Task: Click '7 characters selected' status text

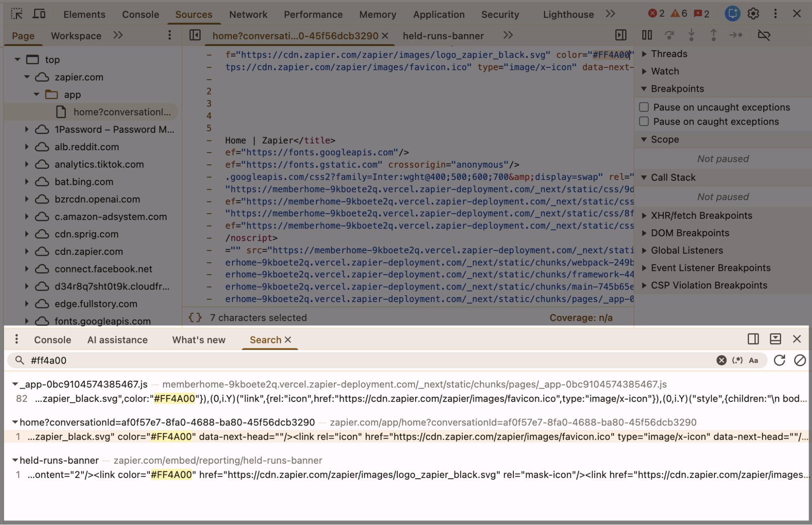Action: 258,318
